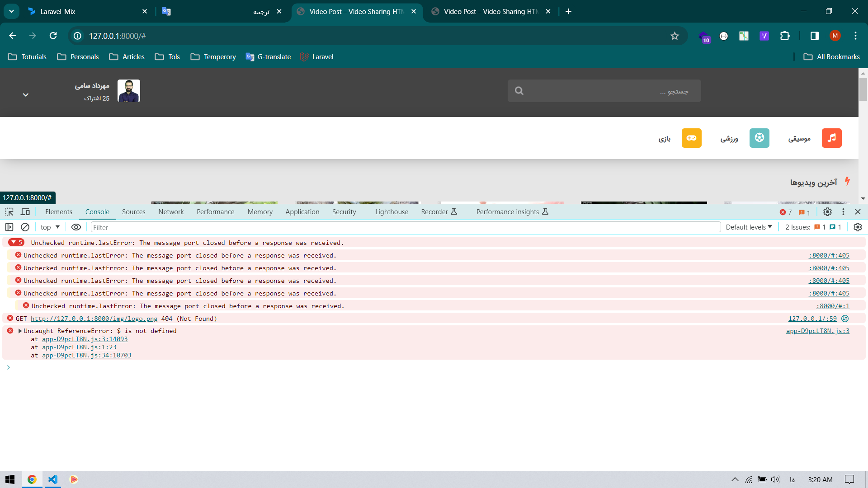The image size is (868, 488).
Task: Open the logo.png URL link
Action: [x=94, y=319]
